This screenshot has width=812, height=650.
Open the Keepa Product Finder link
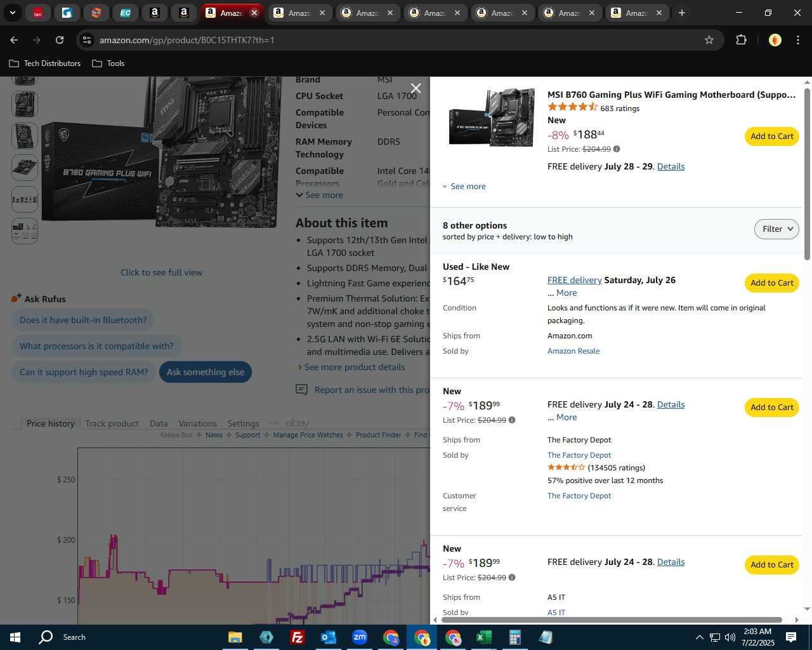[x=378, y=435]
